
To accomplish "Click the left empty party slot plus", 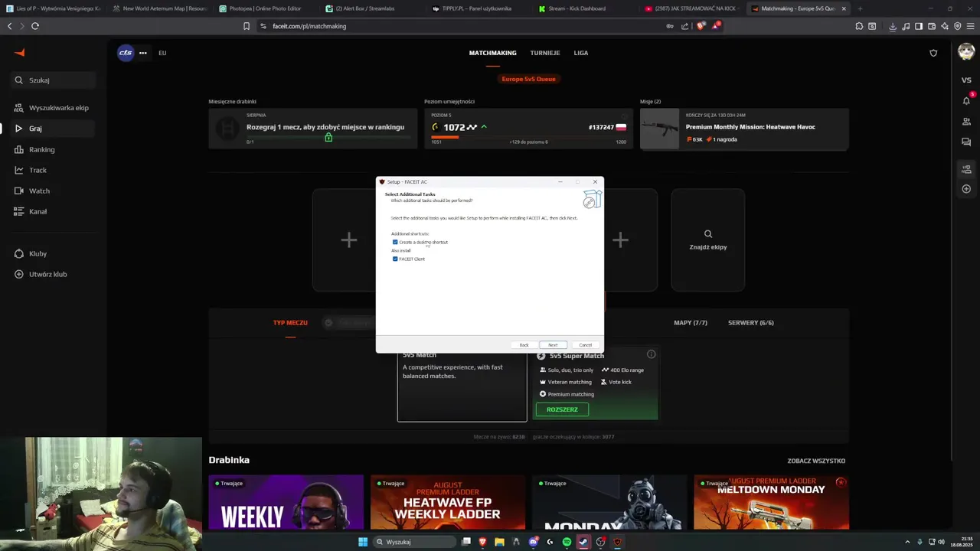I will click(348, 240).
